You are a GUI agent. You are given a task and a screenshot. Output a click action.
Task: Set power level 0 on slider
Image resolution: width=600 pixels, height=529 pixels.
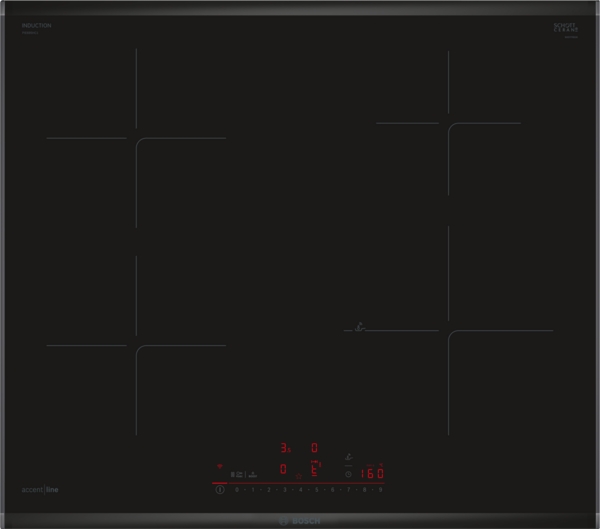(x=237, y=490)
